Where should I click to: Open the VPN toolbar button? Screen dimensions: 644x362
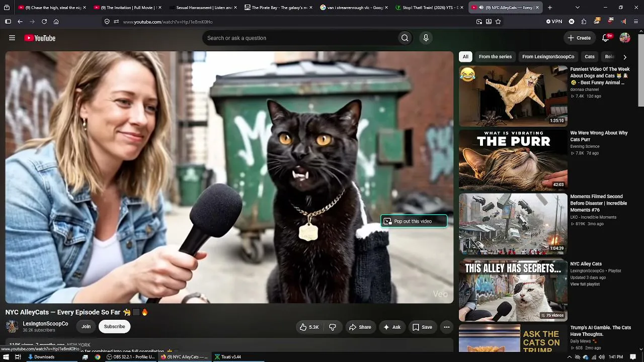pyautogui.click(x=554, y=22)
